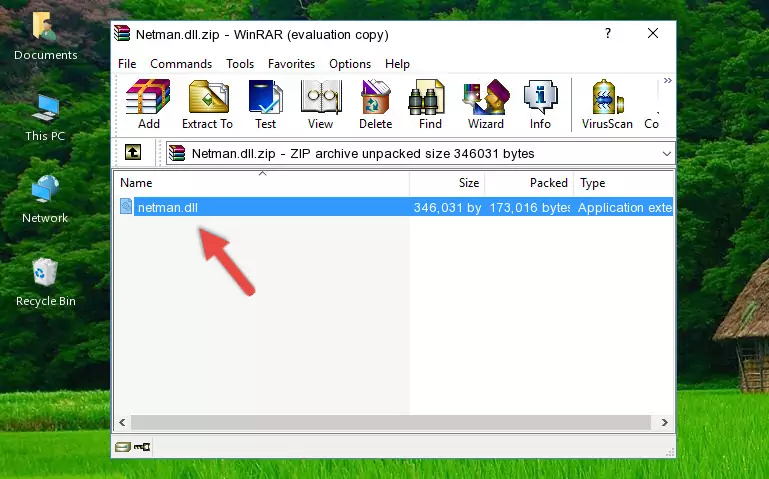Click the Add toolbar icon
The height and width of the screenshot is (479, 769).
(148, 104)
